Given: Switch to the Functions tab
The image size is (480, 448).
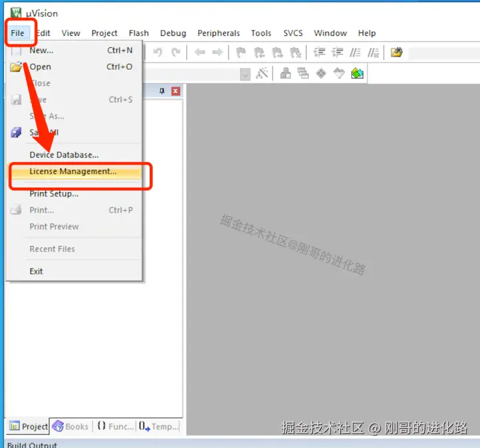Looking at the screenshot, I should coord(116,426).
